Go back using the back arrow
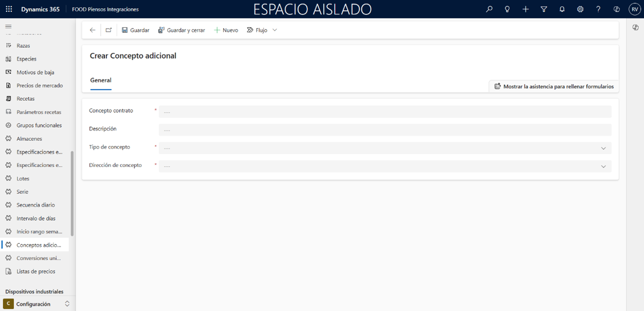 92,30
